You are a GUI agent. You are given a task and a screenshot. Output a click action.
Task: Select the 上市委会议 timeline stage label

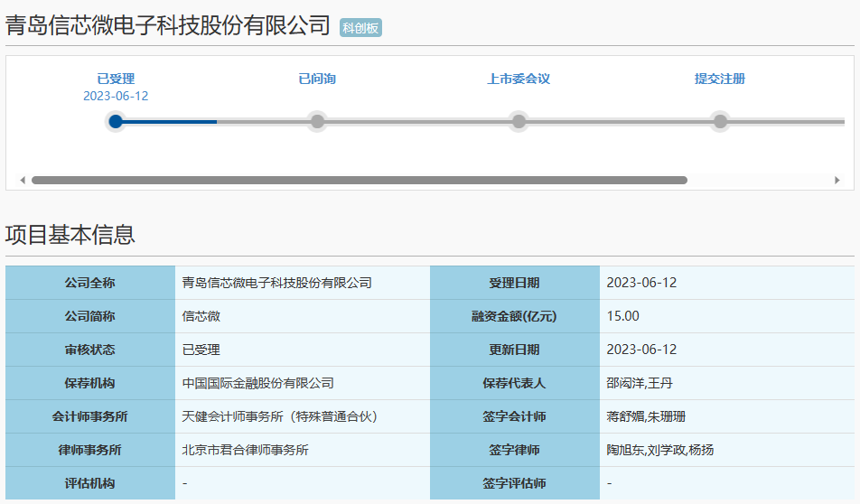pyautogui.click(x=519, y=79)
